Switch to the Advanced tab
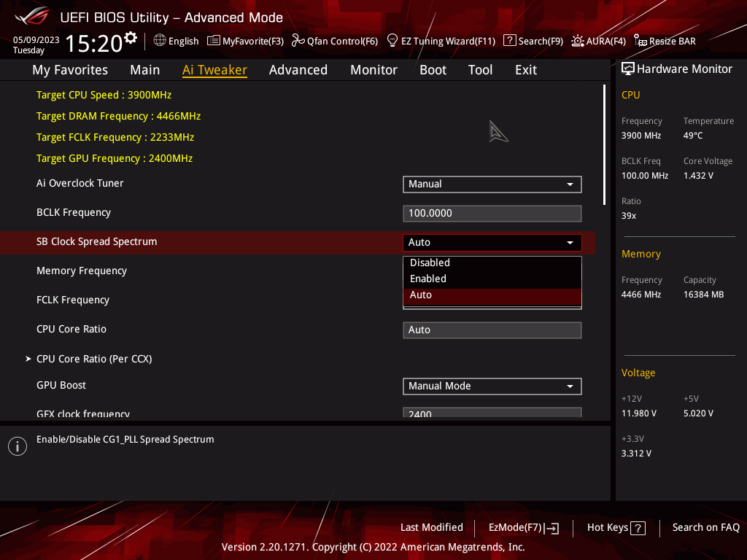Viewport: 747px width, 560px height. [298, 70]
